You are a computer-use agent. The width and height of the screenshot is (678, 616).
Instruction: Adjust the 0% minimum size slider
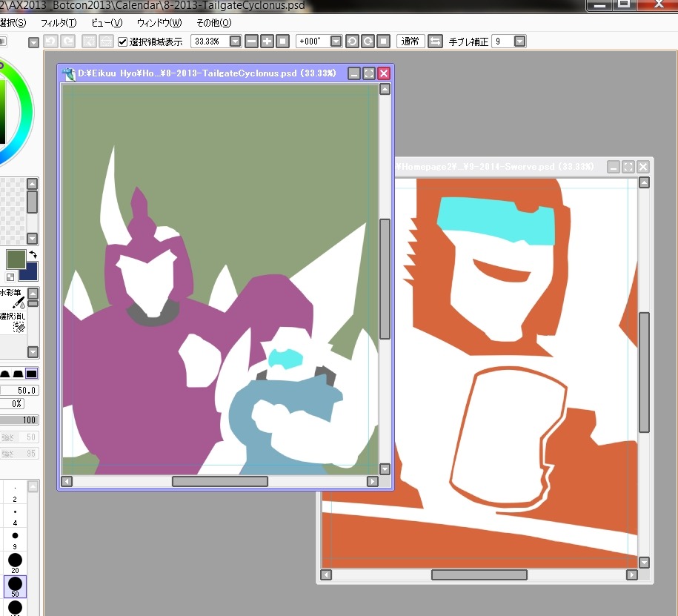[x=12, y=403]
